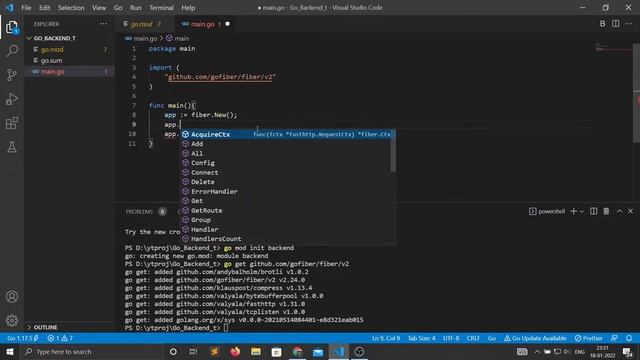
Task: Select the ErrorHandler suggestion
Action: [x=286, y=191]
